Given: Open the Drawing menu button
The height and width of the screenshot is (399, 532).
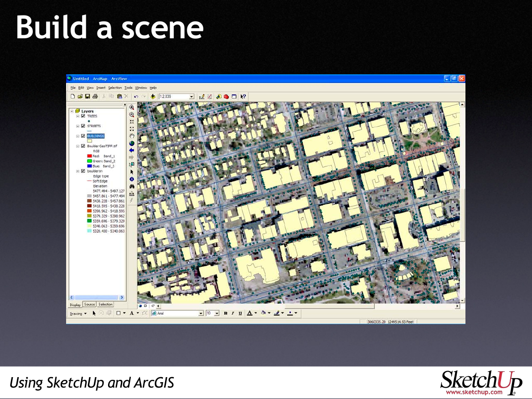Looking at the screenshot, I should pos(78,314).
